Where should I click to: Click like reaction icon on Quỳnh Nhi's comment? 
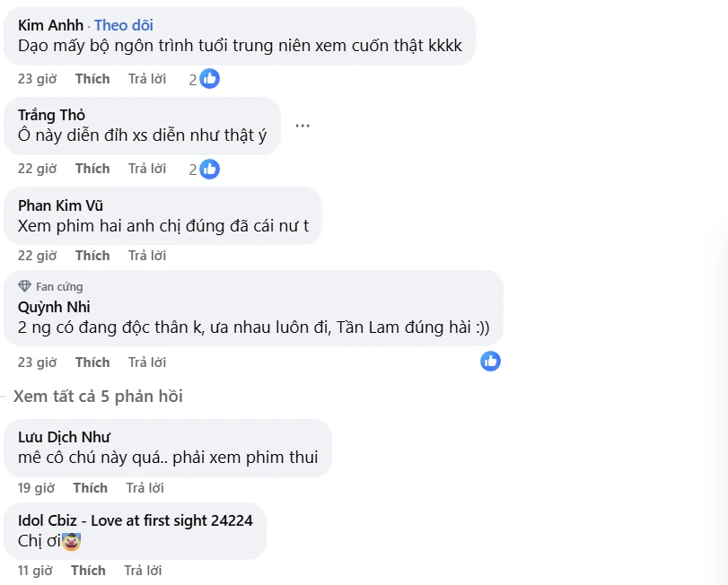pos(490,361)
